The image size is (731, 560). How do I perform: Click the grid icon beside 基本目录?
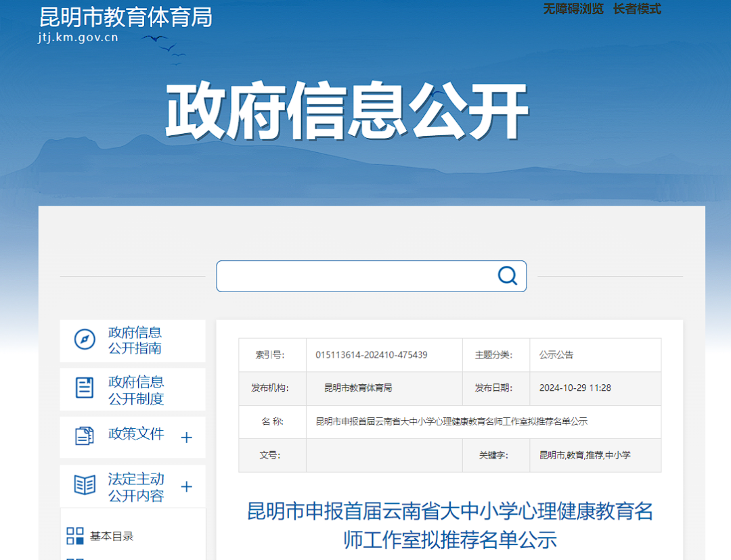pyautogui.click(x=75, y=536)
